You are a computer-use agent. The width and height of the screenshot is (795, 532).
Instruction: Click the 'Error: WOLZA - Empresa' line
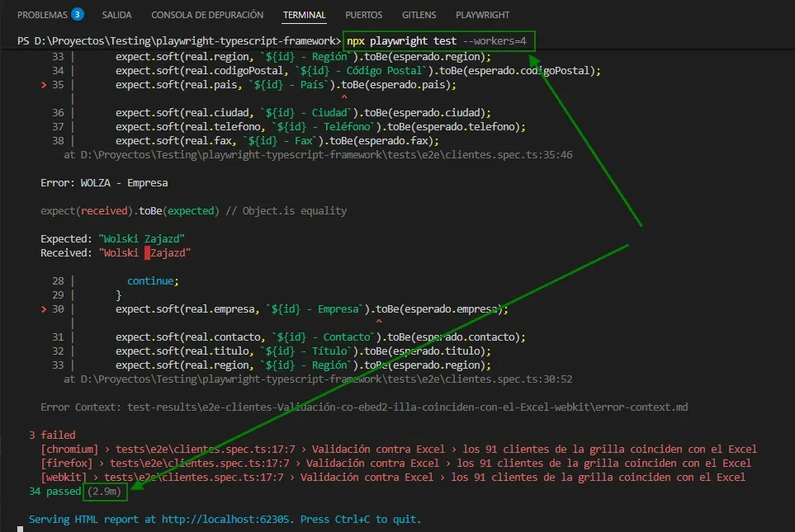point(104,183)
